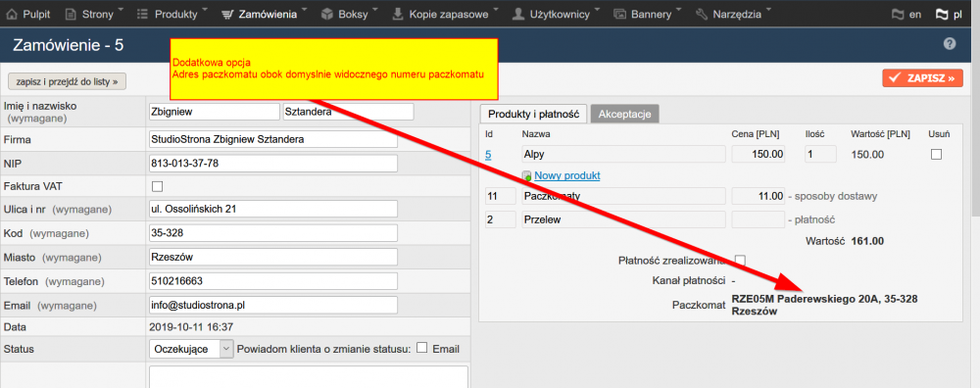This screenshot has height=388, width=980.
Task: Expand the Zamówienia menu arrow
Action: [305, 9]
